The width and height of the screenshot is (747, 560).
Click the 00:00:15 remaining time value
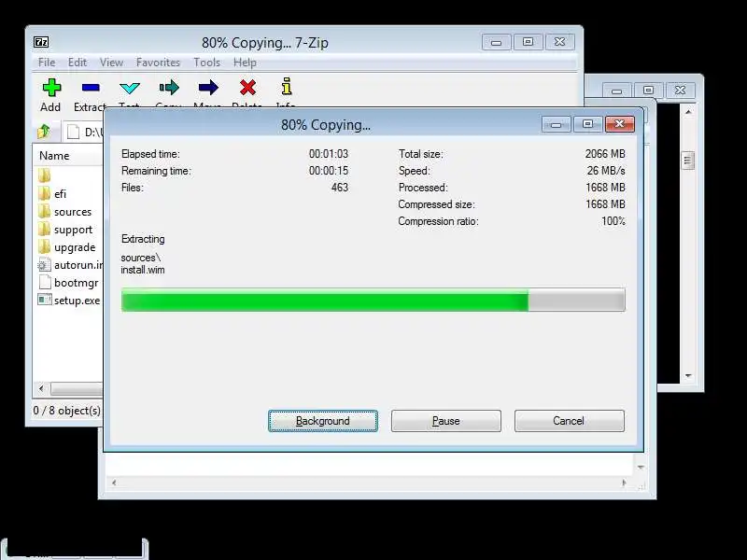click(329, 171)
